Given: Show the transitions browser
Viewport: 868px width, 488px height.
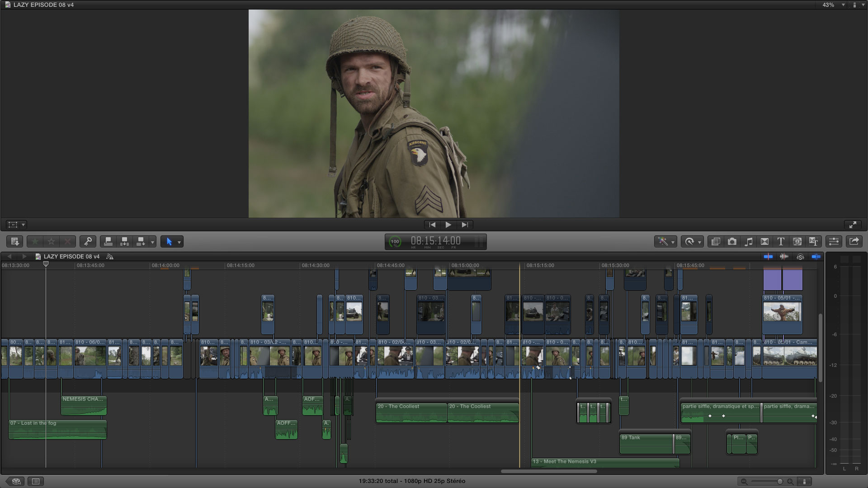Looking at the screenshot, I should 764,242.
